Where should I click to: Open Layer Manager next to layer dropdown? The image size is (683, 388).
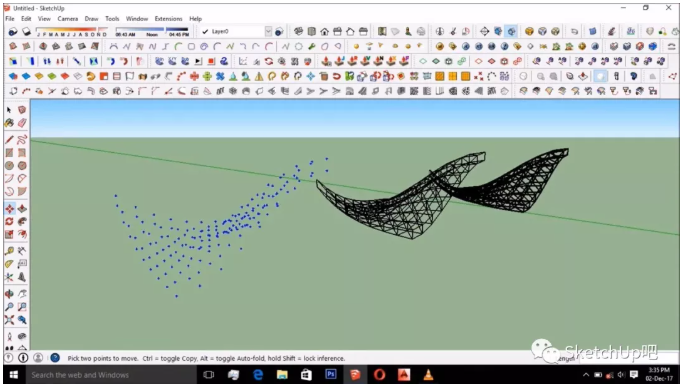click(279, 31)
